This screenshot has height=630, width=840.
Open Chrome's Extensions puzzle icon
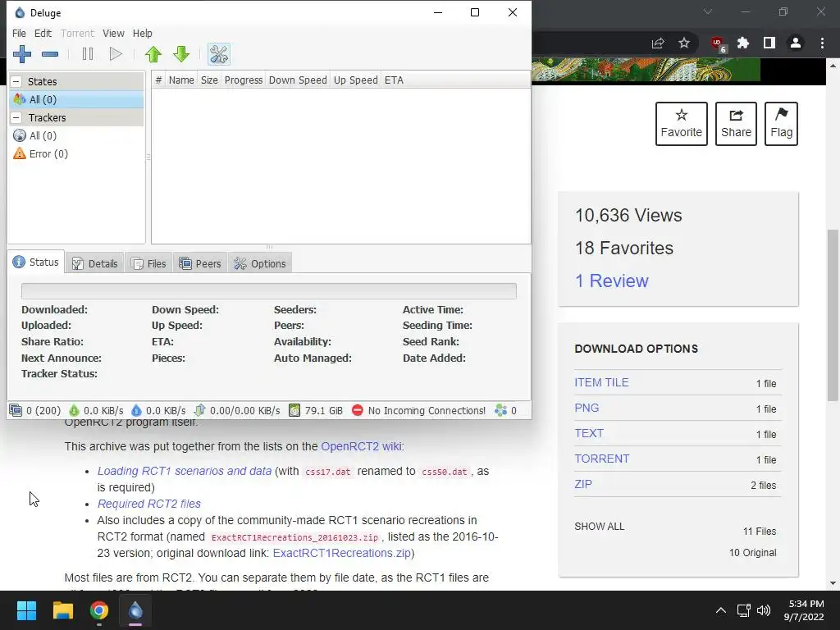point(743,43)
